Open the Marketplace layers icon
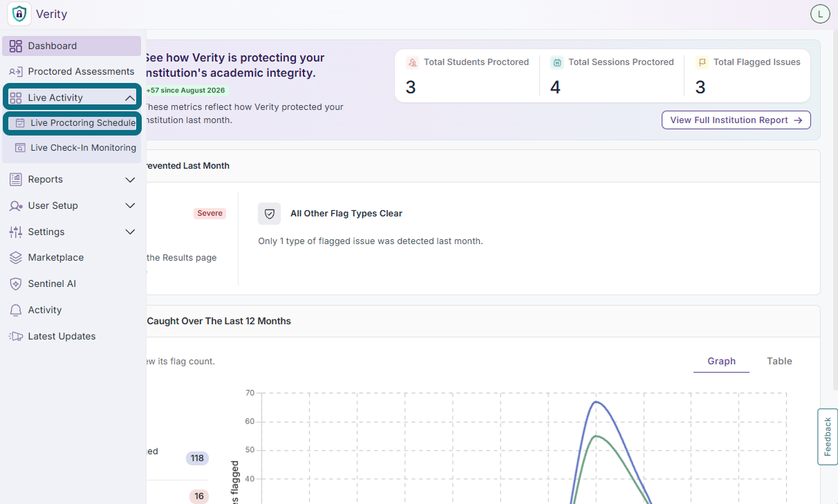This screenshot has height=504, width=838. [x=16, y=258]
